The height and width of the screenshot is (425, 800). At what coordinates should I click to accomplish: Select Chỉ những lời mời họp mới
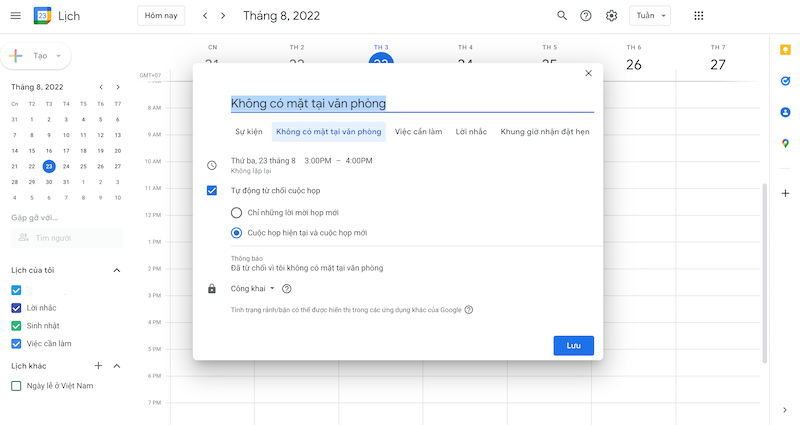click(x=236, y=212)
